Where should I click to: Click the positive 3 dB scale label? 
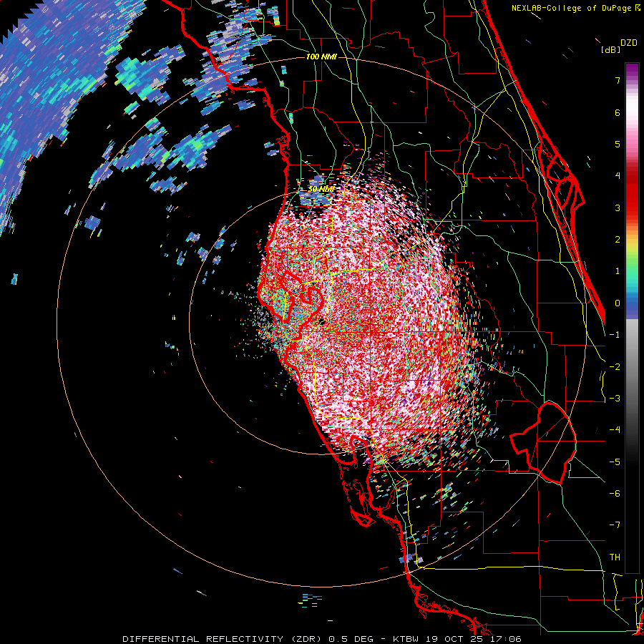618,208
